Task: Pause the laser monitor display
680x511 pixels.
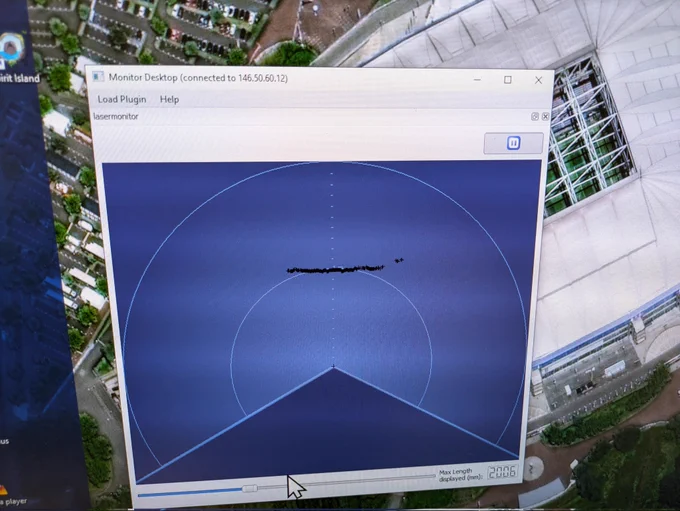Action: point(513,143)
